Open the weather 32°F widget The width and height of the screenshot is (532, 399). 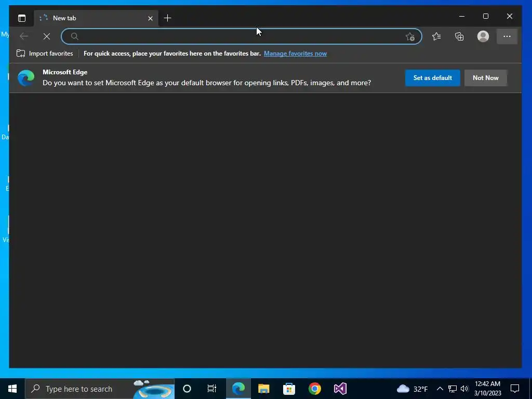click(x=412, y=389)
